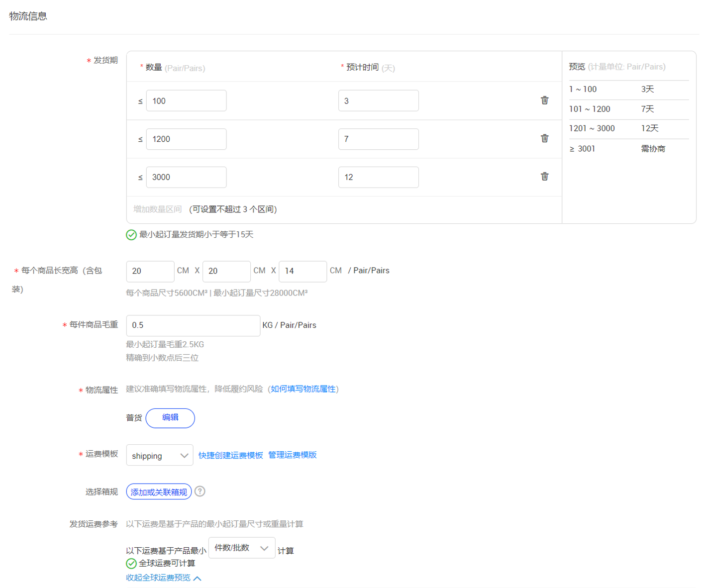The width and height of the screenshot is (704, 588).
Task: Delete the 100 quantity tier row
Action: pyautogui.click(x=544, y=100)
